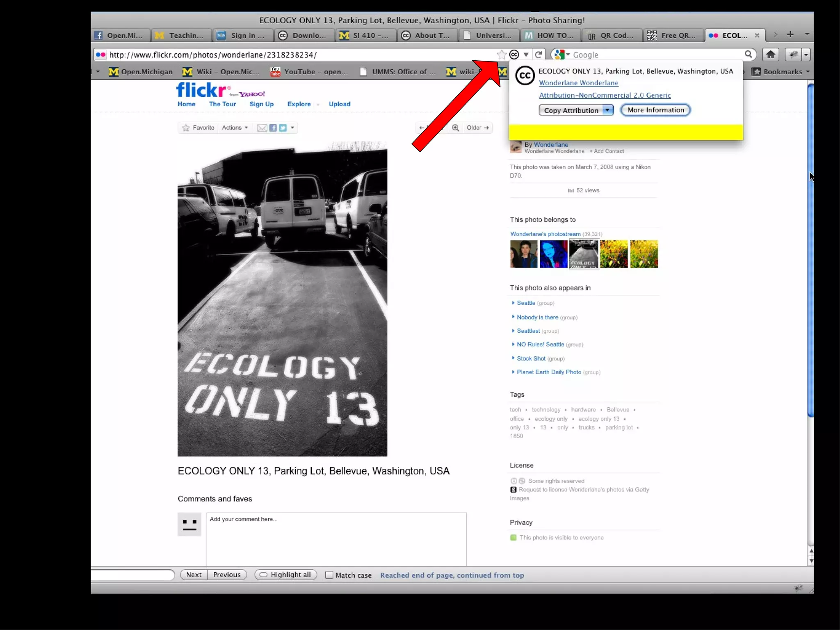840x630 pixels.
Task: Click the bookmark star icon
Action: pyautogui.click(x=501, y=55)
